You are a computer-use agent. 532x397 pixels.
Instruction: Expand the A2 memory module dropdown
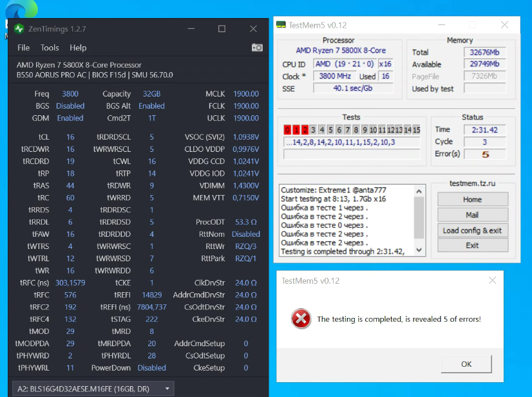(x=93, y=389)
